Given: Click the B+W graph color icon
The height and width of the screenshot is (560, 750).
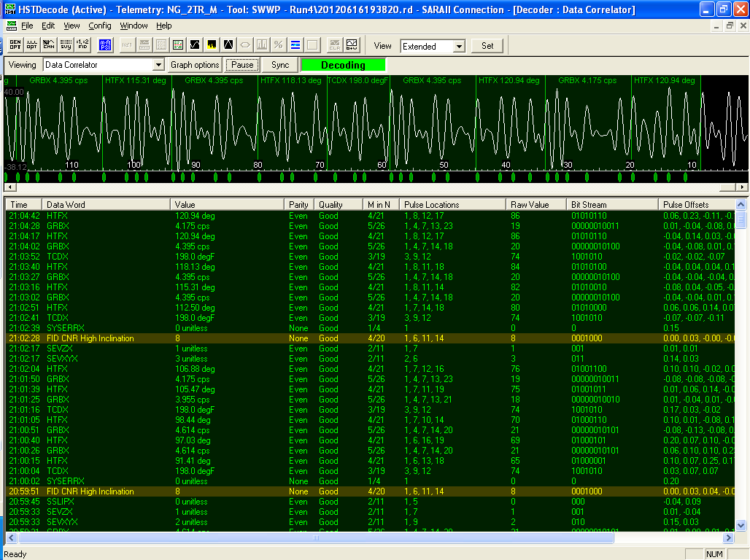Looking at the screenshot, I should tap(352, 45).
